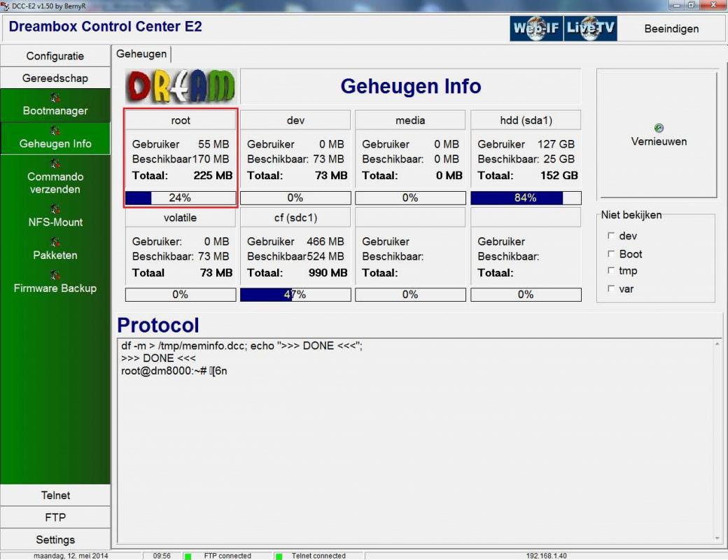
Task: Click the hdd used value 127 GB
Action: coord(556,144)
